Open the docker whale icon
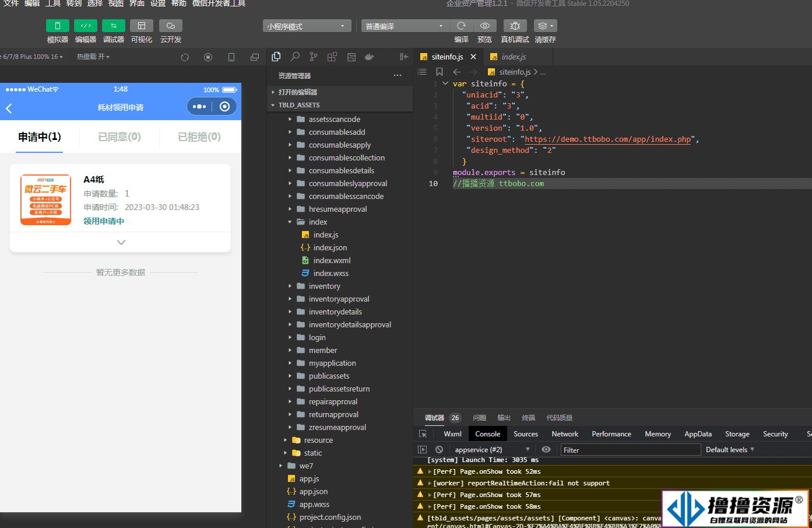Viewport: 812px width, 528px height. 370,57
